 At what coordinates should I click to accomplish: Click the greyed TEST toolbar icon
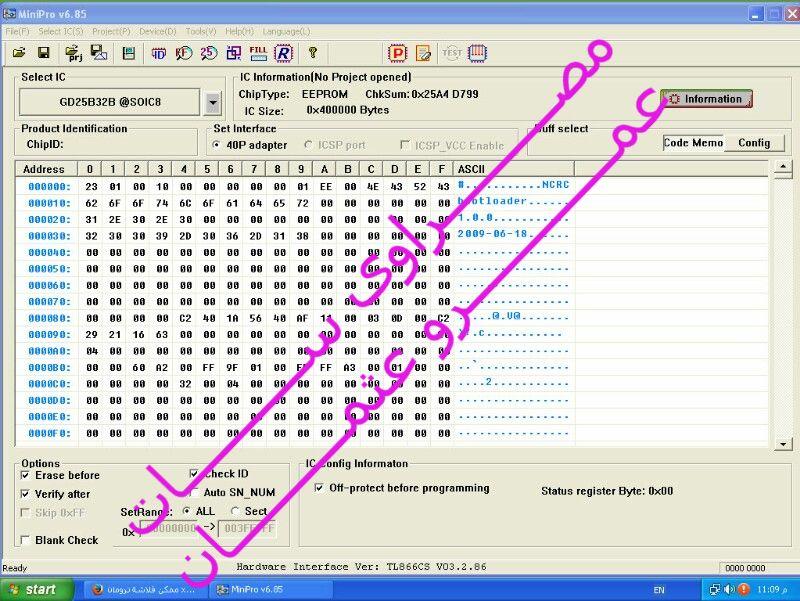coord(452,53)
